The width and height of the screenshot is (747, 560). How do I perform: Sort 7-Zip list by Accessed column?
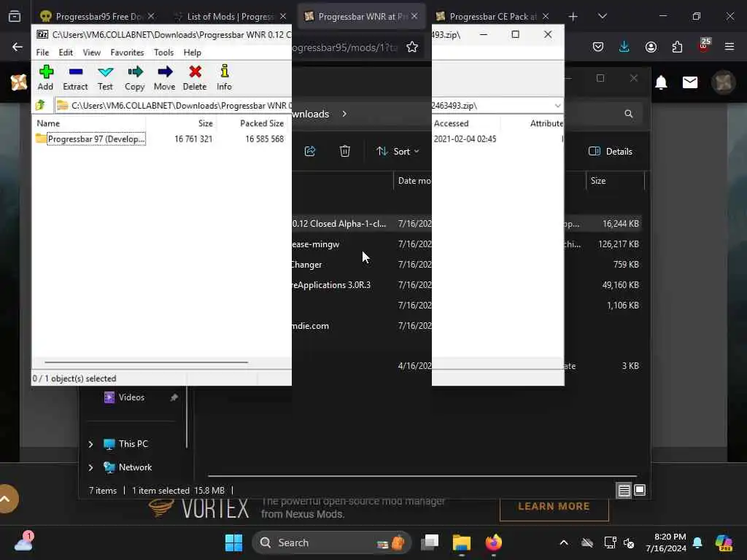click(x=451, y=123)
